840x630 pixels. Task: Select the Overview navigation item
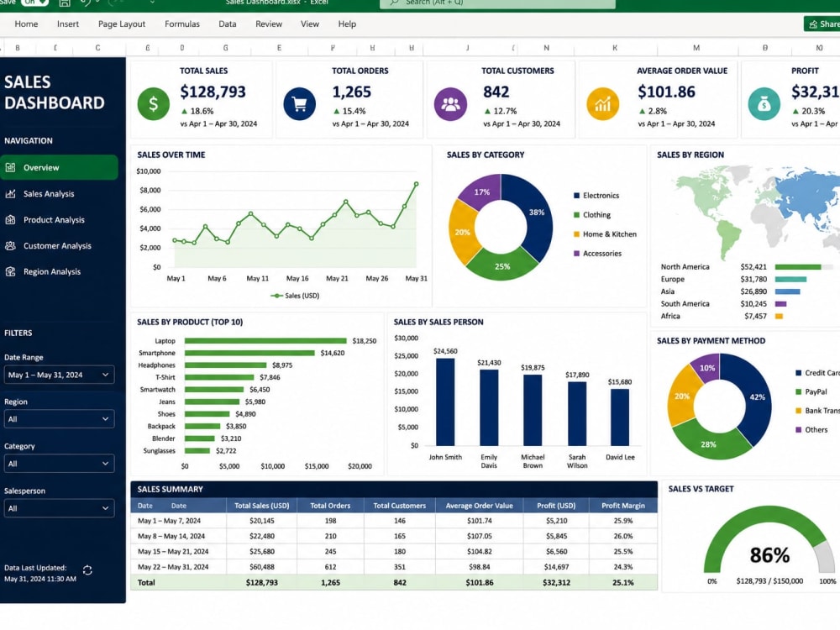click(59, 168)
